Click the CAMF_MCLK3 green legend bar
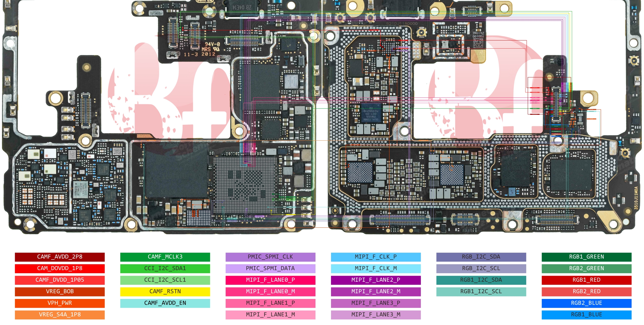 (165, 257)
